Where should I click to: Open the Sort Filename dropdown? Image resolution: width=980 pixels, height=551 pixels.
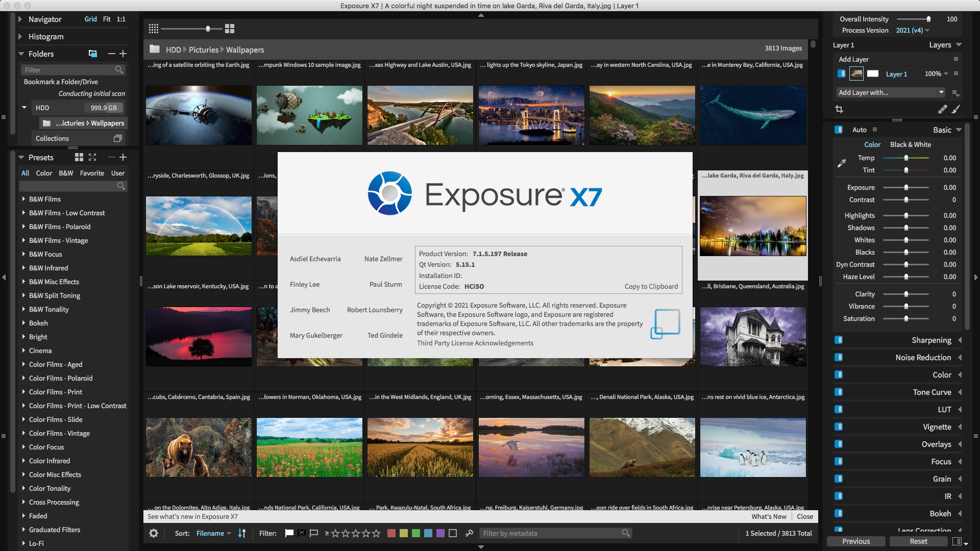tap(213, 533)
